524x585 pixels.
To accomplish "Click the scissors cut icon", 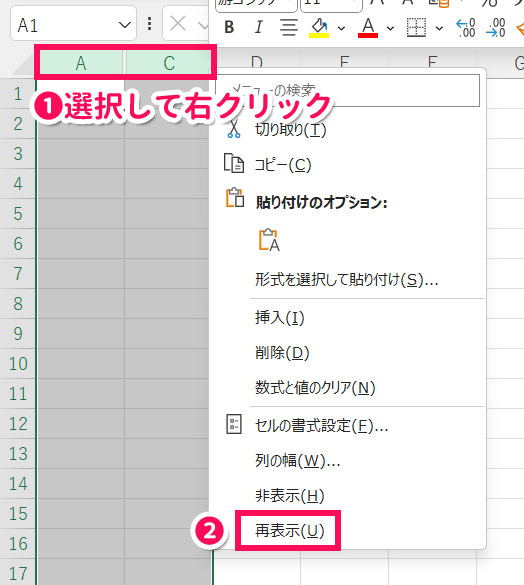I will pyautogui.click(x=234, y=129).
